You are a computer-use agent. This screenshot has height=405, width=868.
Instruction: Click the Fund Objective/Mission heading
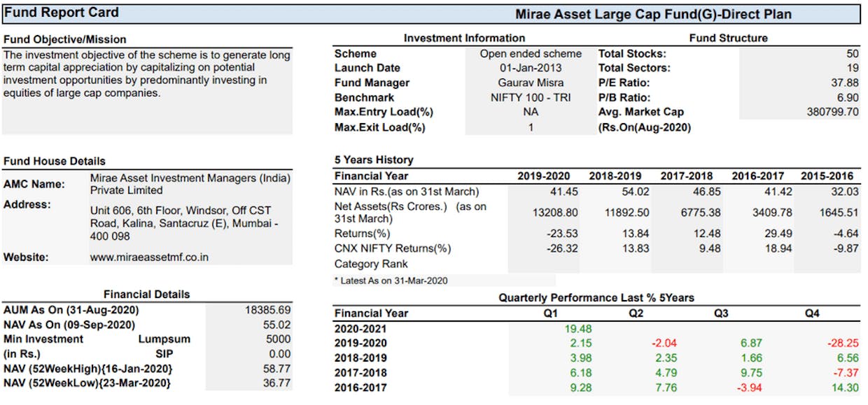65,39
